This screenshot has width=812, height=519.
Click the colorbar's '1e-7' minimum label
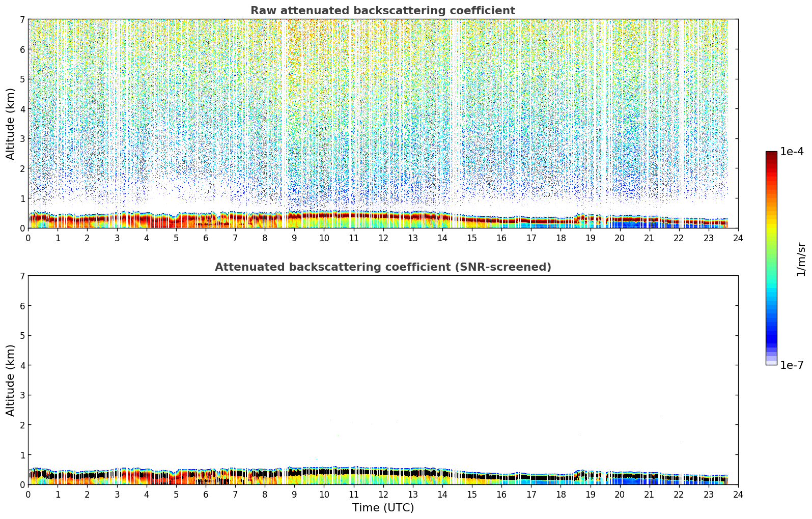792,365
